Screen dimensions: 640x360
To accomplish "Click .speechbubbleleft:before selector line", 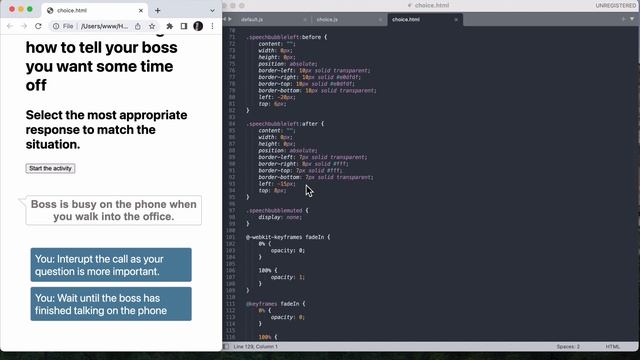I will point(287,37).
